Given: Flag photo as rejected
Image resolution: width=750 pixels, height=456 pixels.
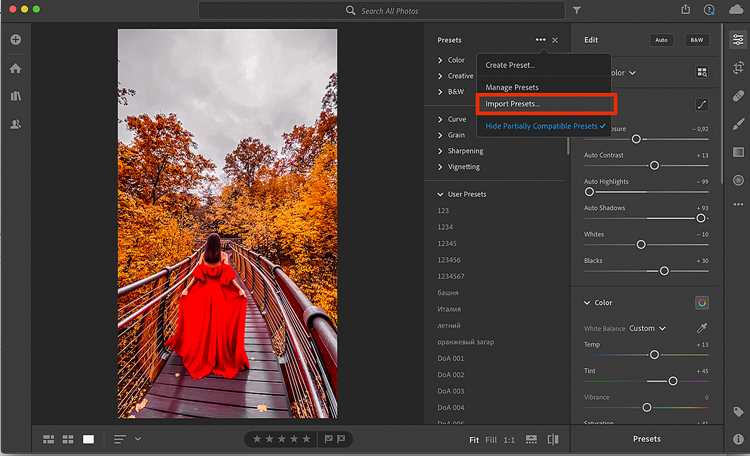Looking at the screenshot, I should pyautogui.click(x=341, y=439).
